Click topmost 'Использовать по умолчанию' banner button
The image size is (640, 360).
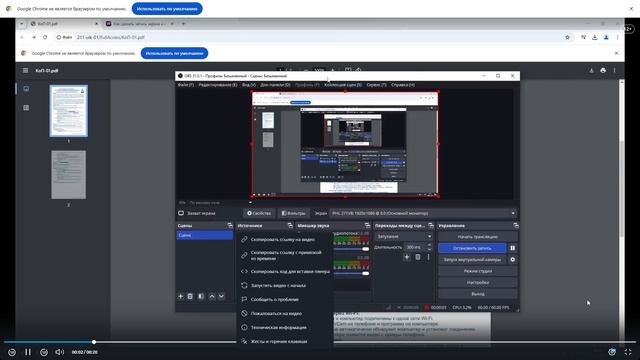click(167, 9)
